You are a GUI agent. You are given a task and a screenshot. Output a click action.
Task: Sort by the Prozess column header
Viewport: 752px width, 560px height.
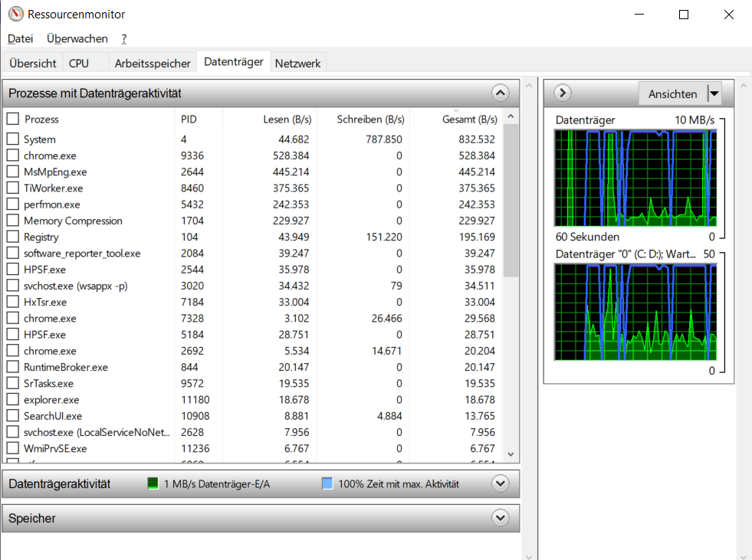click(41, 120)
